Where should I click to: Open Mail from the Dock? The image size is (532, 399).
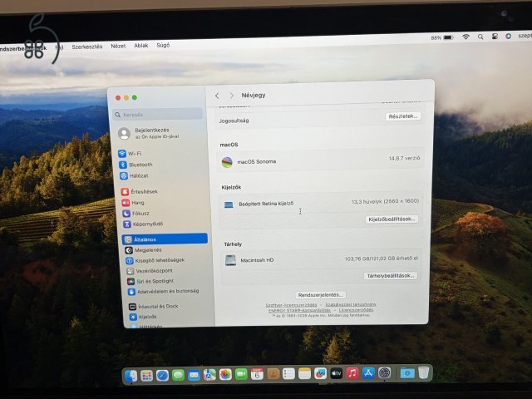click(194, 375)
